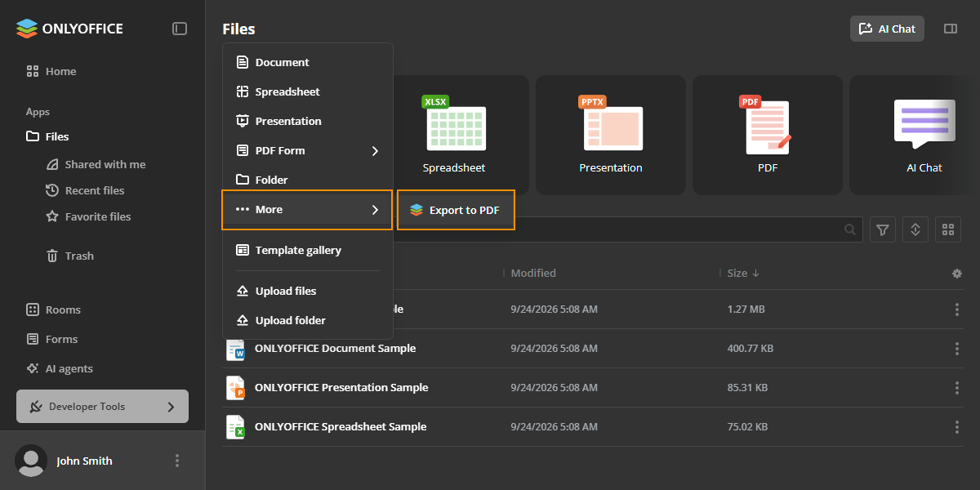
Task: Click the Spreadsheet Sample file icon
Action: pyautogui.click(x=235, y=427)
